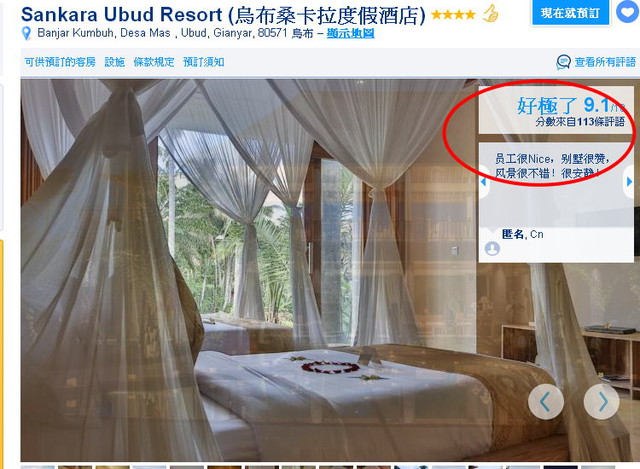
Task: Show next photo with right circle arrow
Action: [602, 402]
